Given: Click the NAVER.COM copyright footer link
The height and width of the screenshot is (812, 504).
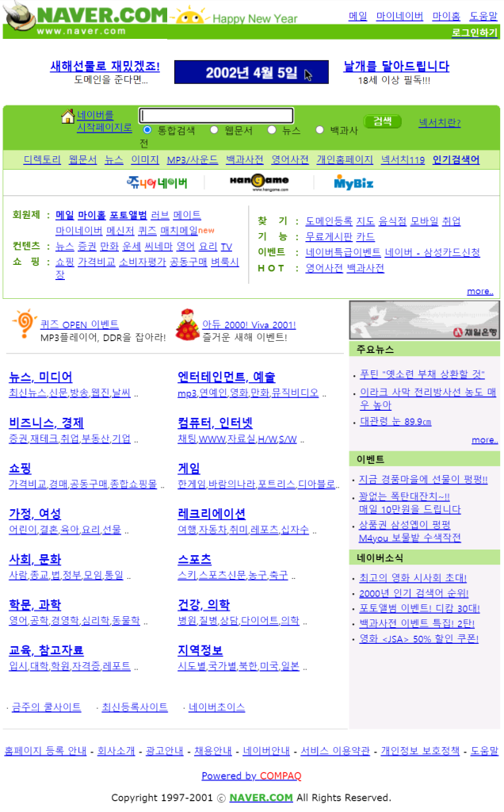Looking at the screenshot, I should click(x=262, y=798).
